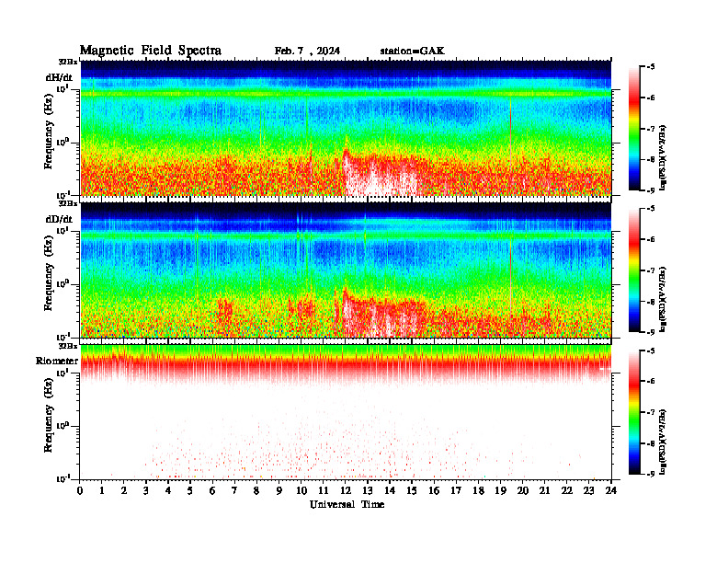
Task: Click the -5 value on dH/dt color bar
Action: point(651,67)
